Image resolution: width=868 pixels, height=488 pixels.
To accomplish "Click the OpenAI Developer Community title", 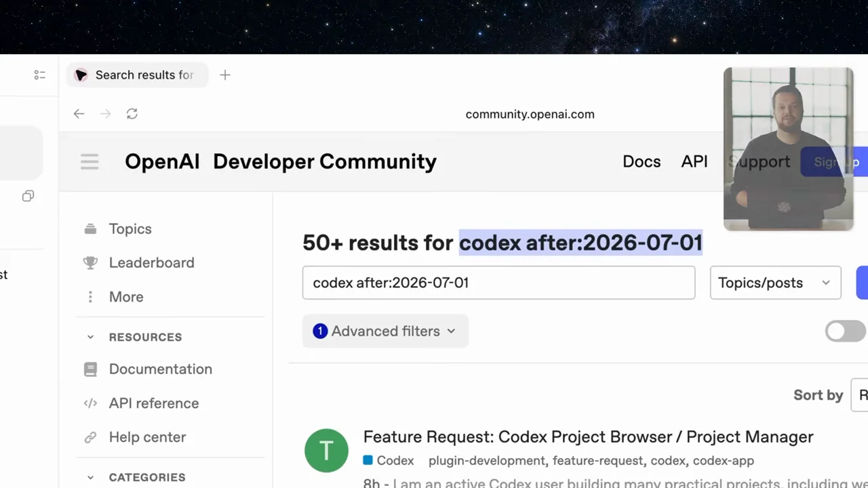I will 281,161.
